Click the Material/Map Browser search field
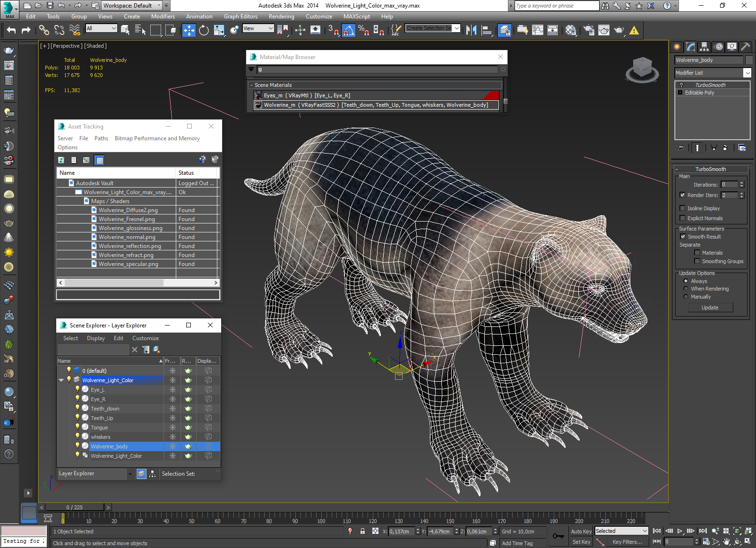The width and height of the screenshot is (756, 548). [377, 69]
